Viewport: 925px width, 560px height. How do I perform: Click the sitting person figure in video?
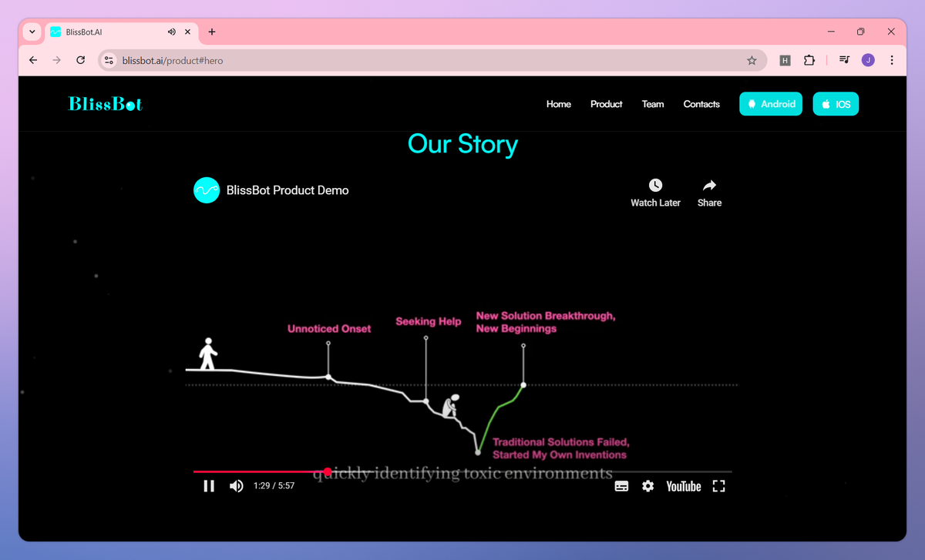449,406
